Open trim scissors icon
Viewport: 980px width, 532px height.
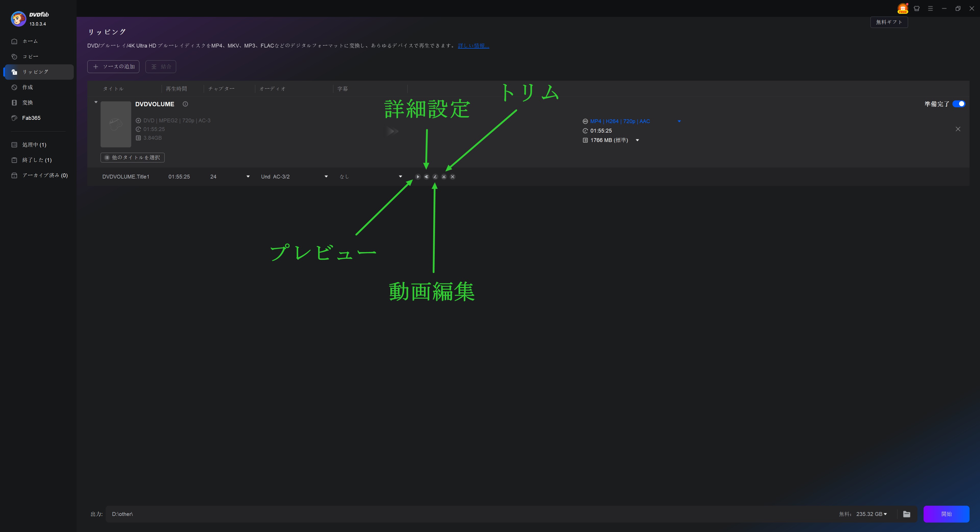pyautogui.click(x=444, y=176)
